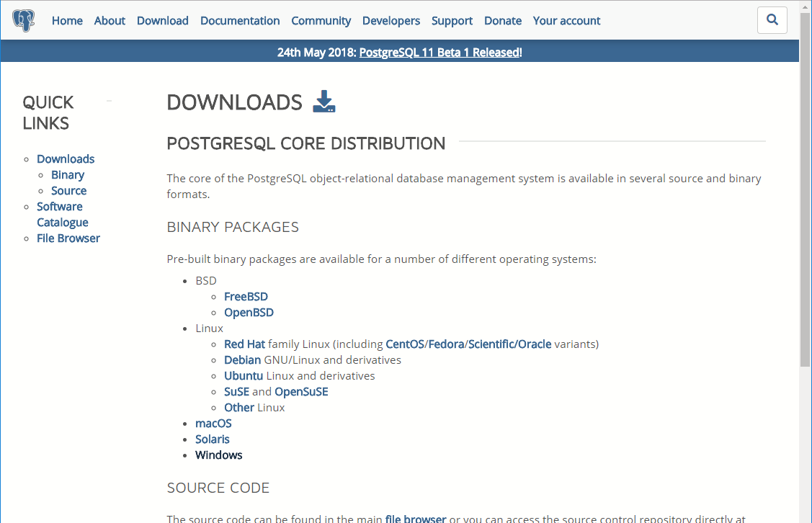Go to Your account page
The image size is (812, 523).
pyautogui.click(x=566, y=21)
